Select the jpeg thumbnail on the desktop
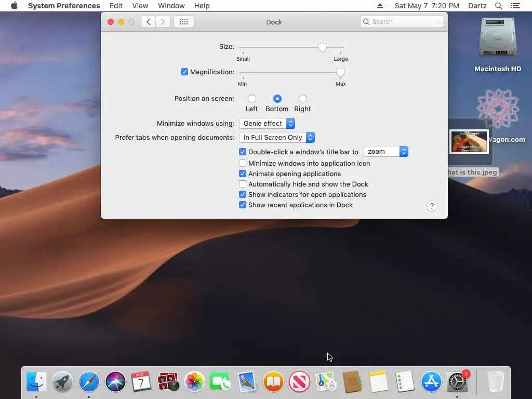532x399 pixels. coord(469,141)
